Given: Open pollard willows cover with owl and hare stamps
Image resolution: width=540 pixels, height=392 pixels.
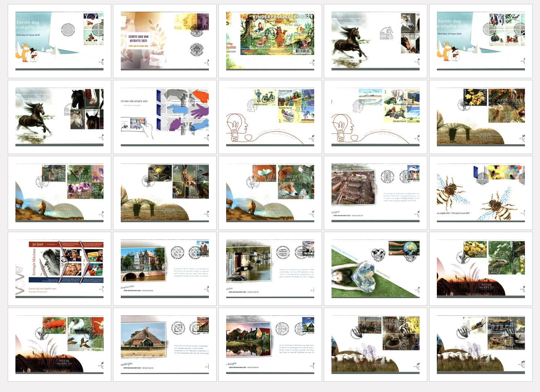Looking at the screenshot, I should pyautogui.click(x=165, y=193).
